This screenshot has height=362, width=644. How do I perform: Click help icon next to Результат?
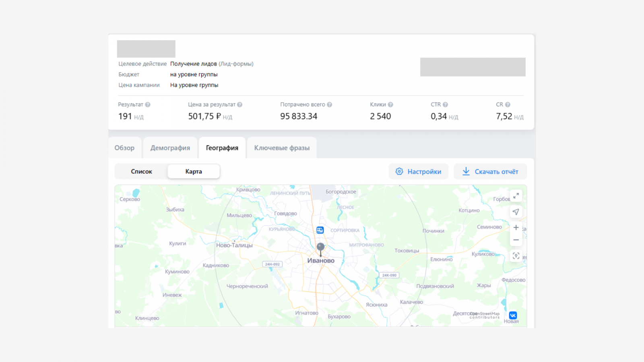(148, 105)
